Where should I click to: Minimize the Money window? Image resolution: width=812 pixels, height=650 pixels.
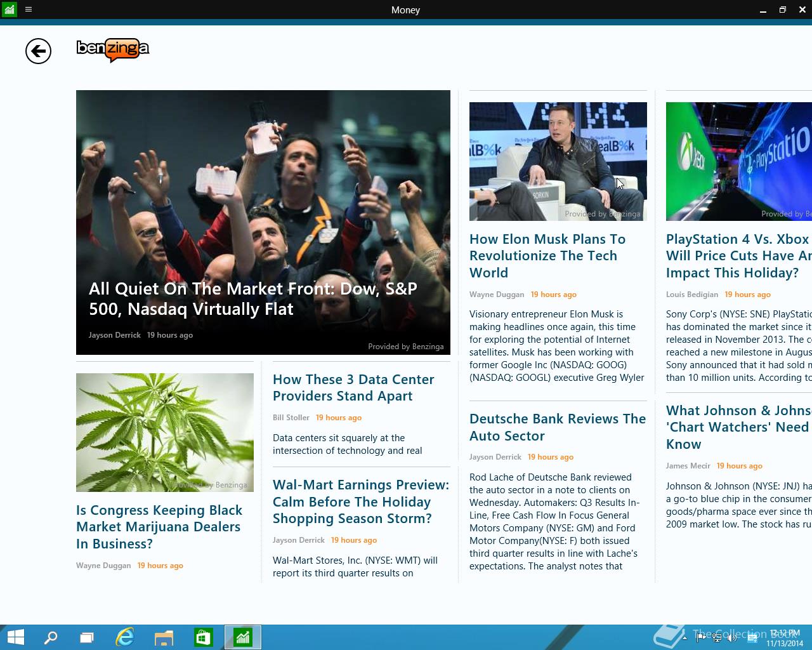pos(763,10)
